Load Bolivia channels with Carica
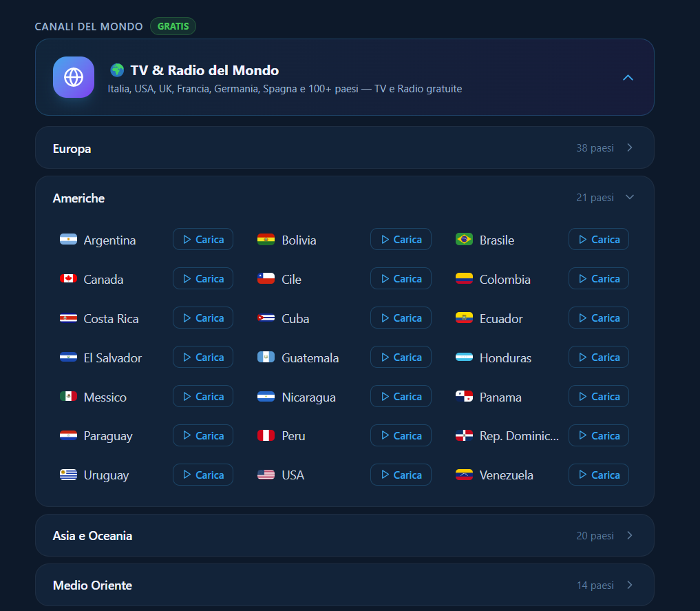The height and width of the screenshot is (611, 700). [x=401, y=240]
